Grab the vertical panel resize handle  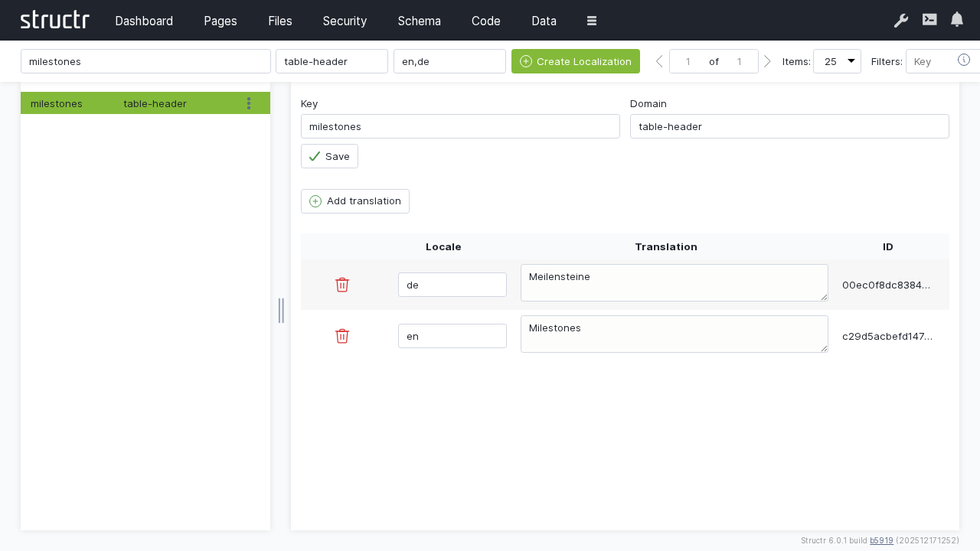point(281,311)
